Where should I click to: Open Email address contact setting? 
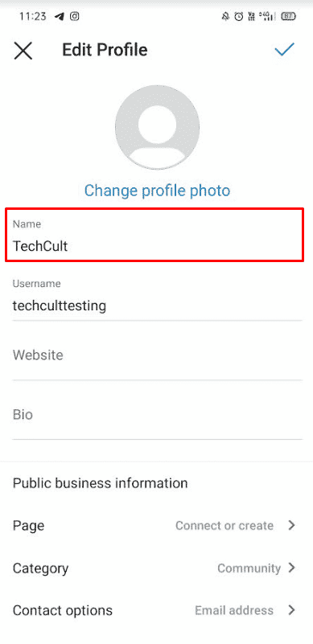(x=234, y=611)
